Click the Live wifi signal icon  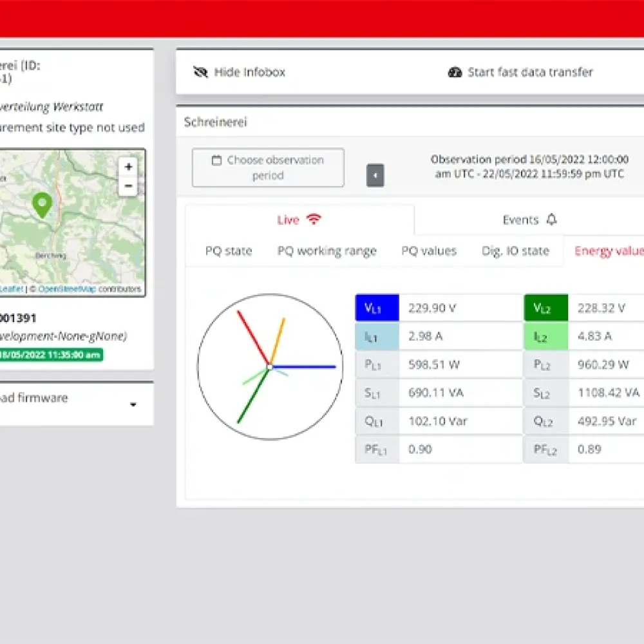click(314, 220)
